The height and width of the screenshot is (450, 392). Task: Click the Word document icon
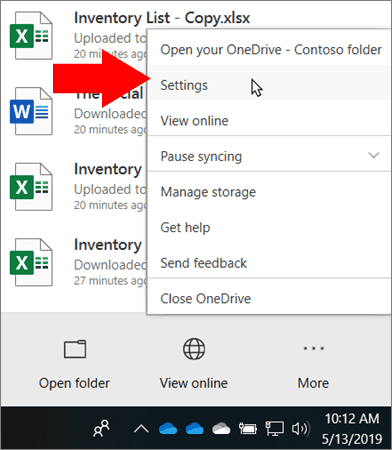click(x=31, y=111)
